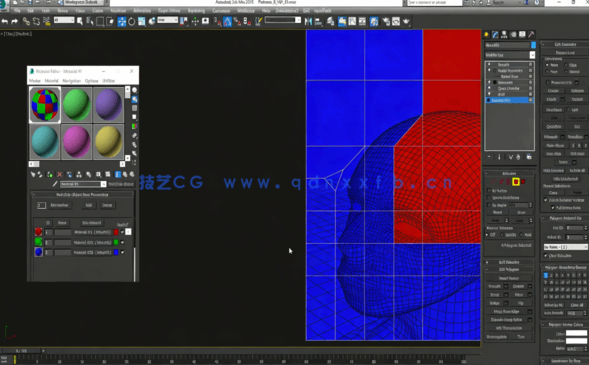Activate the Select and Move tool

pyautogui.click(x=122, y=21)
